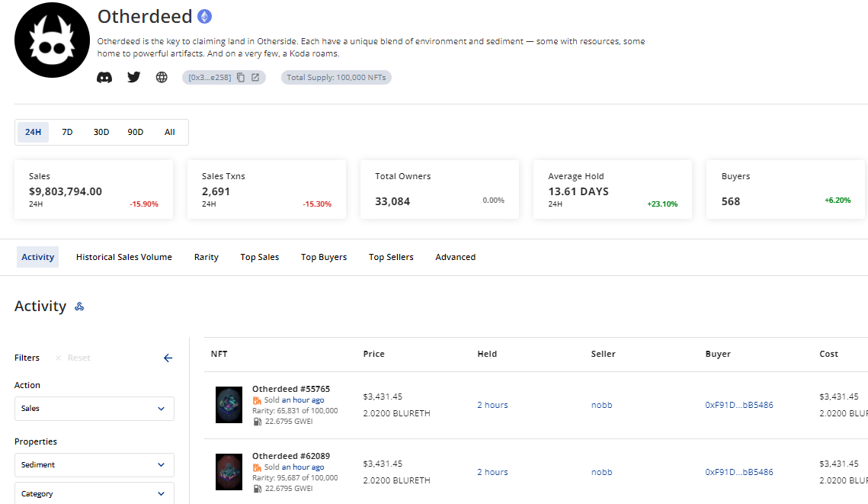Viewport: 868px width, 504px height.
Task: Copy the contract address with the copy icon
Action: click(x=241, y=77)
